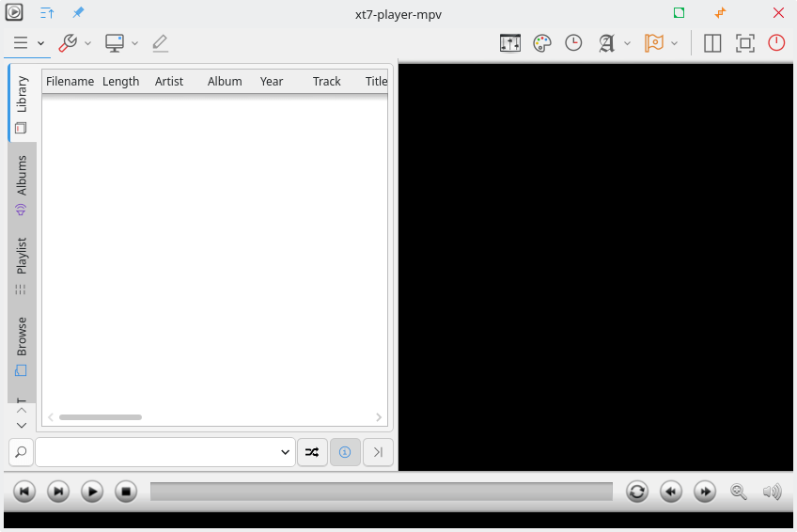Click the green square maximize icon

coord(679,13)
